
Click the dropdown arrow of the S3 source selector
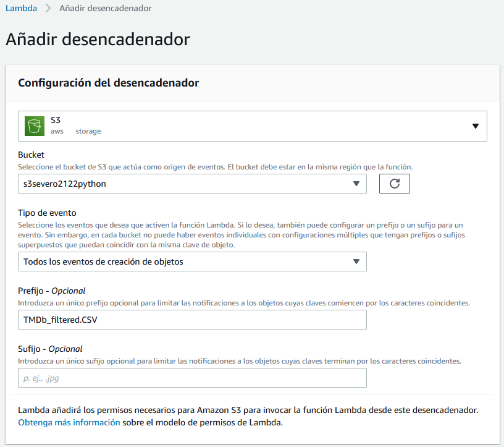[475, 126]
